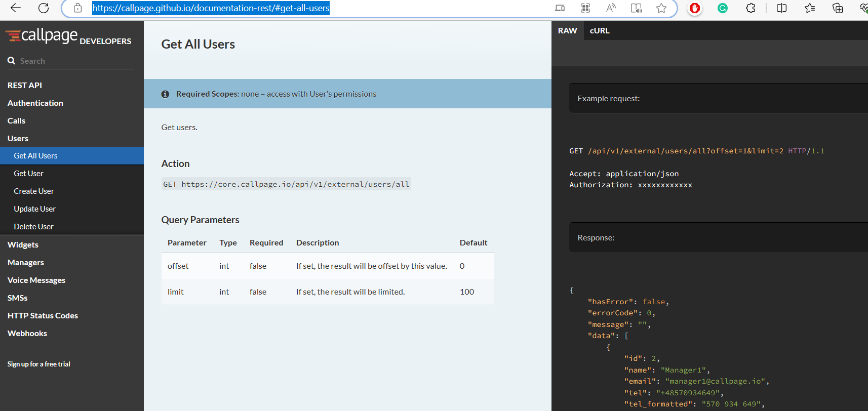Viewport: 868px width, 411px height.
Task: Click the Required Scopes info icon
Action: (x=165, y=94)
